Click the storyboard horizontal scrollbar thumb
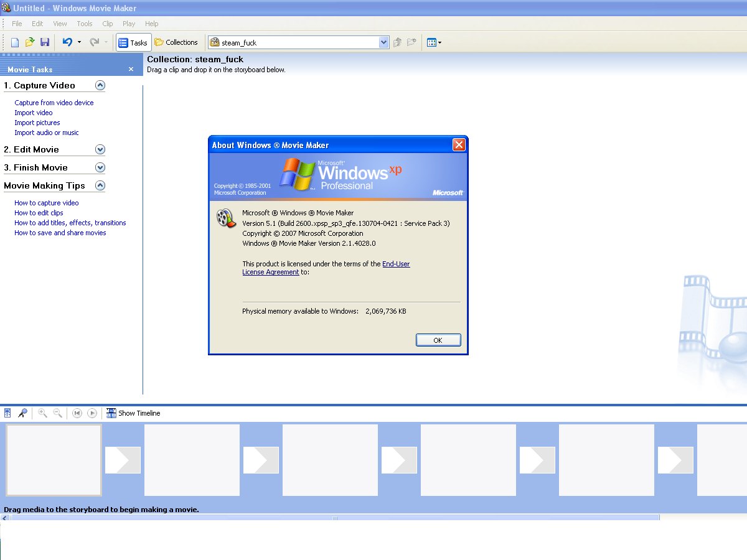Screen dimensions: 747x560 click(x=335, y=517)
